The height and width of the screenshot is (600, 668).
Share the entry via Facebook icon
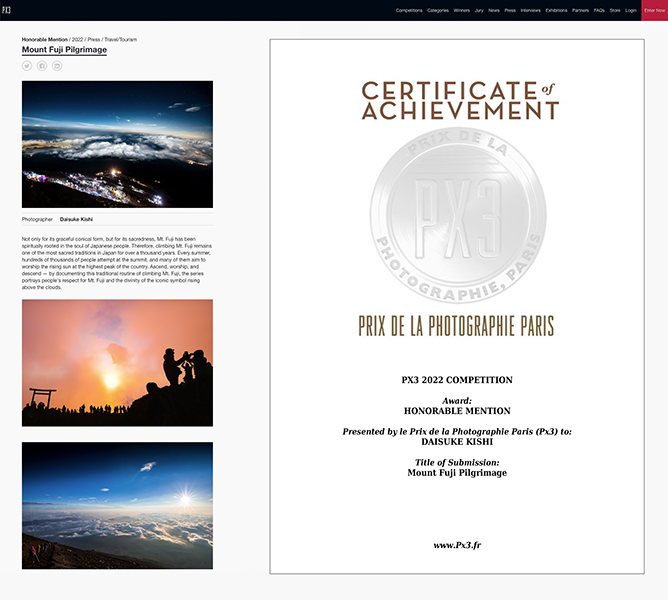click(x=42, y=65)
